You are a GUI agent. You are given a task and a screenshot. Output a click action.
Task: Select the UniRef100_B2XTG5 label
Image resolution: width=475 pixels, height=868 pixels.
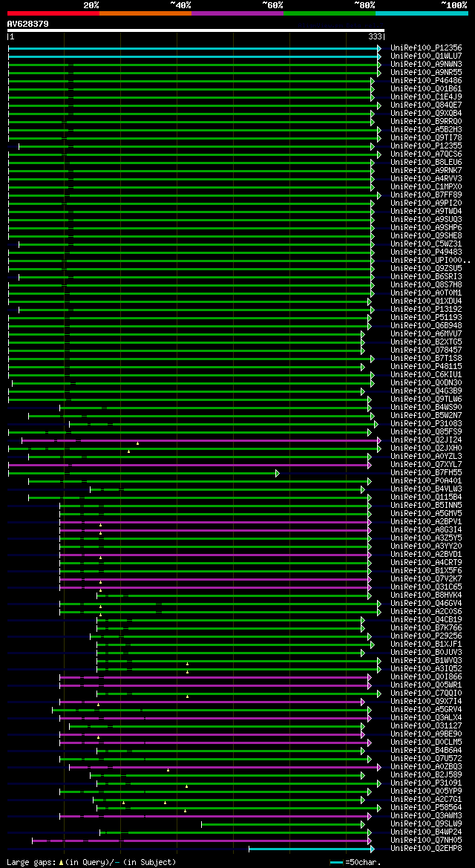(426, 342)
